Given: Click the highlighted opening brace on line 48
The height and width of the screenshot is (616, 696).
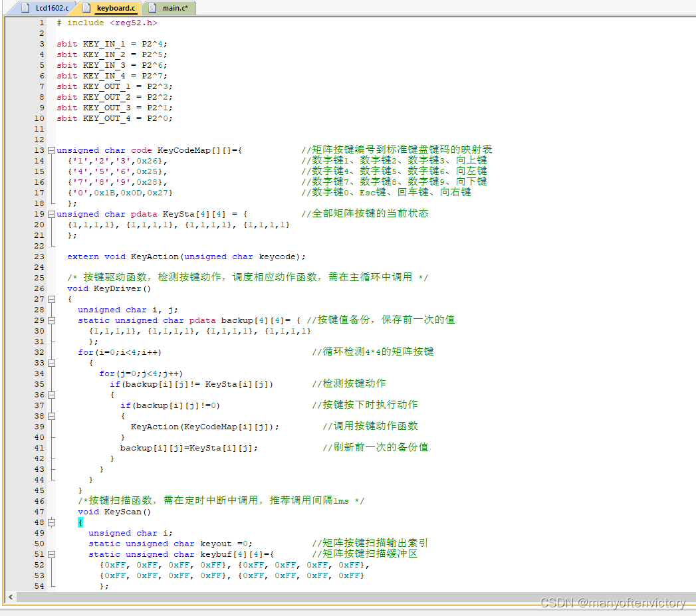Looking at the screenshot, I should coord(80,522).
